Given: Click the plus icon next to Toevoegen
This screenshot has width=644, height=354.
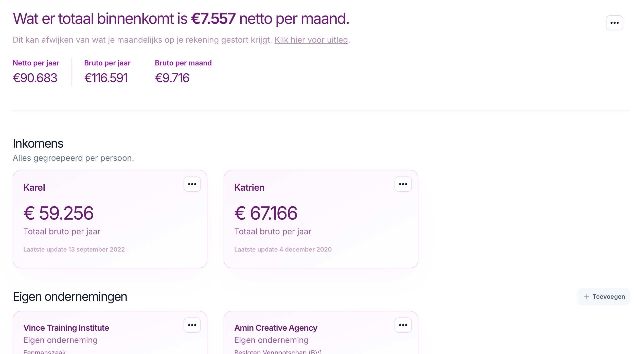Looking at the screenshot, I should coord(587,296).
